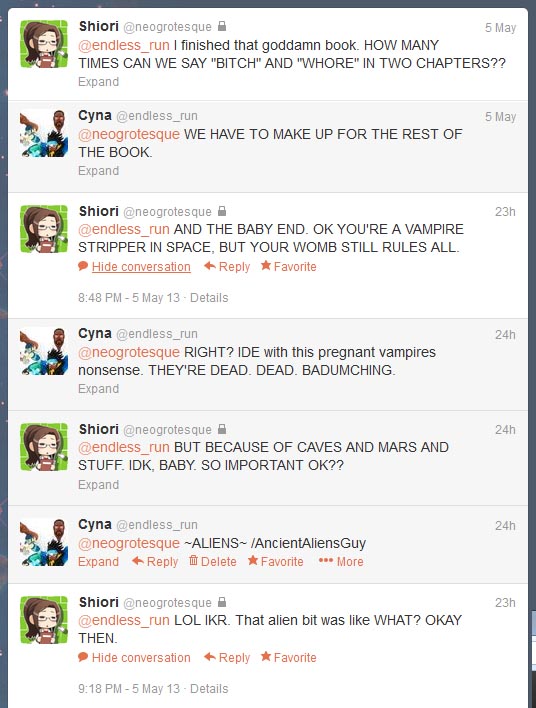The height and width of the screenshot is (708, 536).
Task: Open Details for the 8:48 PM tweet
Action: pos(209,298)
